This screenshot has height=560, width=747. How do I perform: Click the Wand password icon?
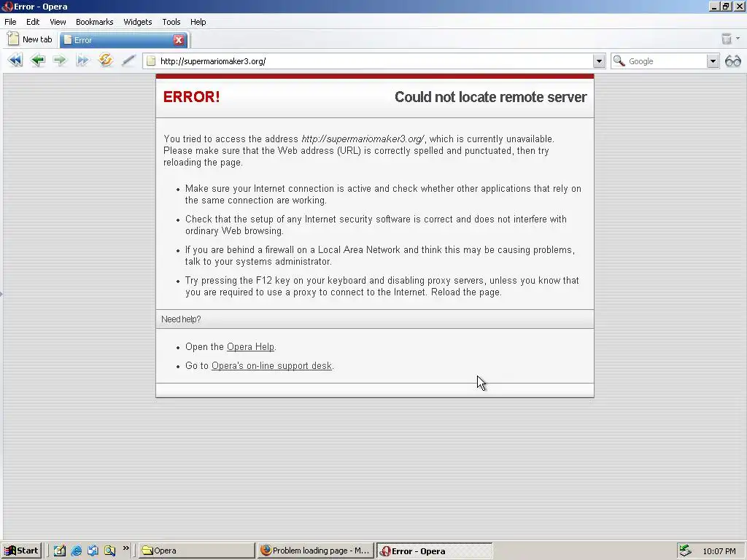pyautogui.click(x=128, y=61)
